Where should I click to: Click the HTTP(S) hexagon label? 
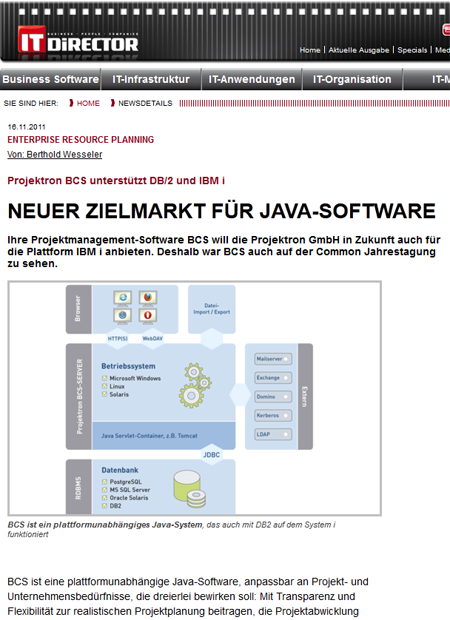[x=117, y=338]
